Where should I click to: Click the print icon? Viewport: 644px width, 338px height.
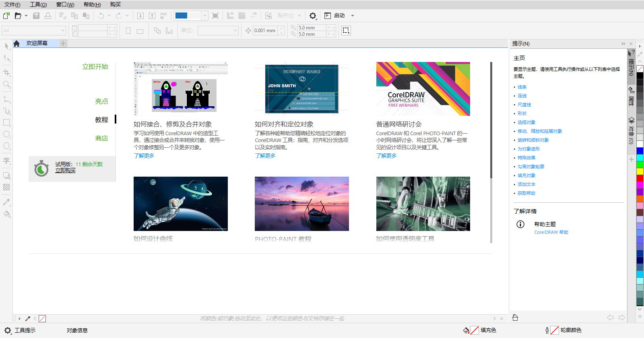click(48, 16)
